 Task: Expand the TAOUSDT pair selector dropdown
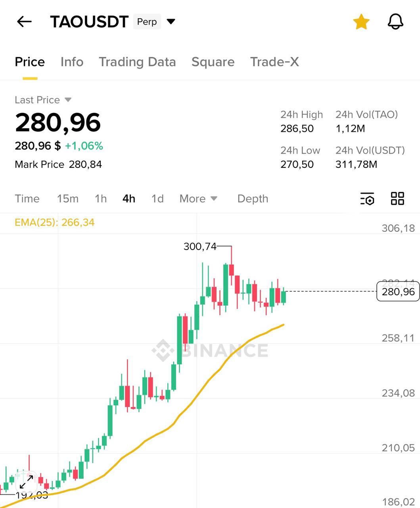coord(171,21)
